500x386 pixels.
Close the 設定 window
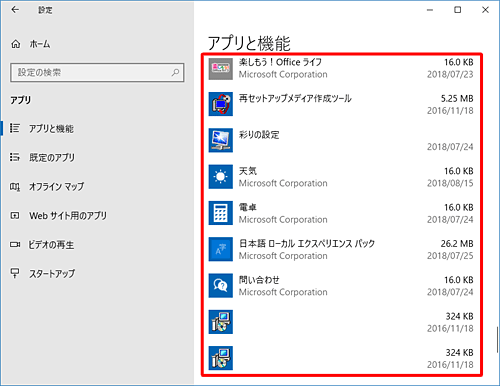[485, 10]
